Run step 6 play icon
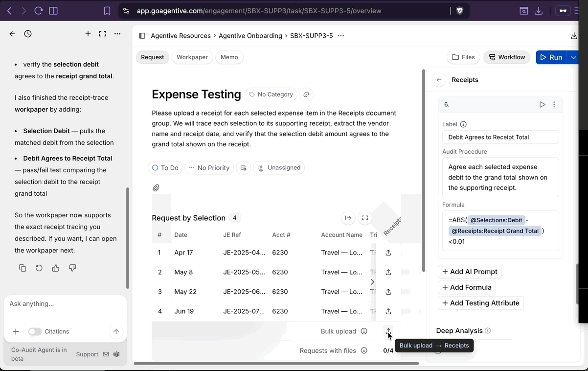The height and width of the screenshot is (371, 588). tap(542, 104)
